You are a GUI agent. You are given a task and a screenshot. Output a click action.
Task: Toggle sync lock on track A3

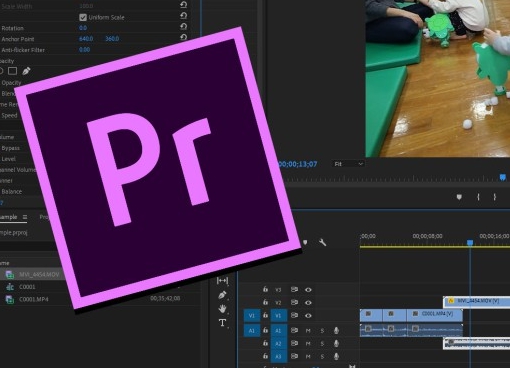[294, 356]
